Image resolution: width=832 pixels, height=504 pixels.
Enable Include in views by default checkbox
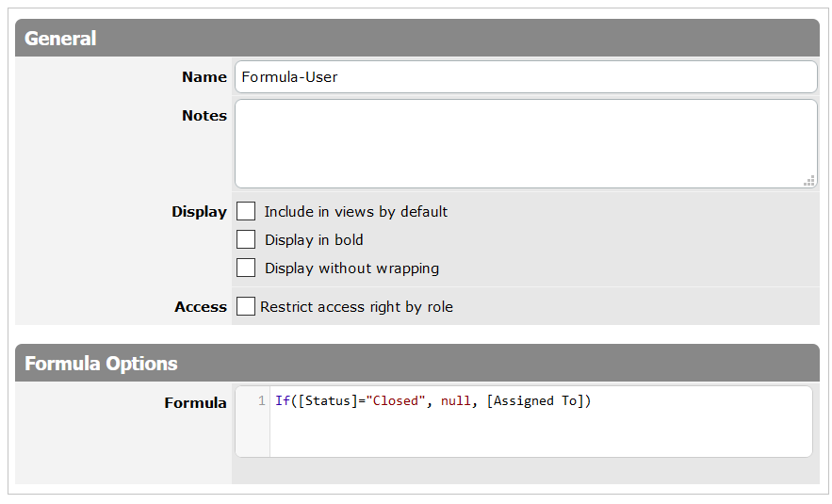[246, 211]
